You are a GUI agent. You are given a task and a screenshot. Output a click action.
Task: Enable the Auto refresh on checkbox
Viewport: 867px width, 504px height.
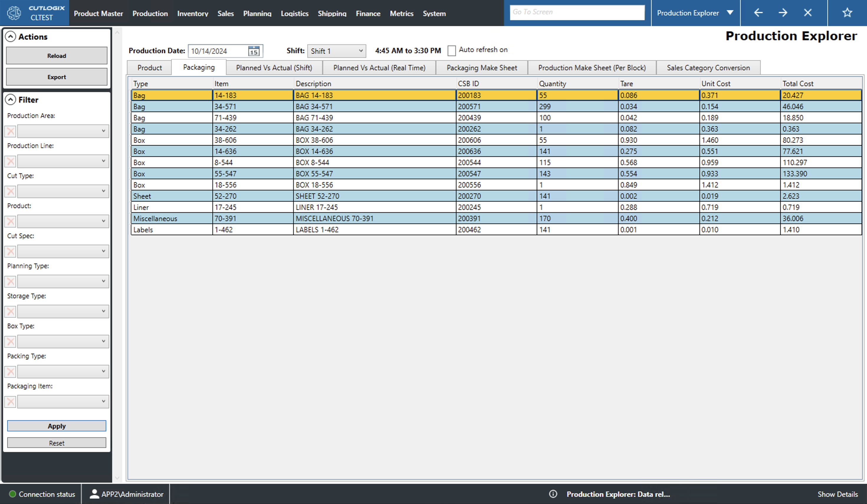point(451,50)
